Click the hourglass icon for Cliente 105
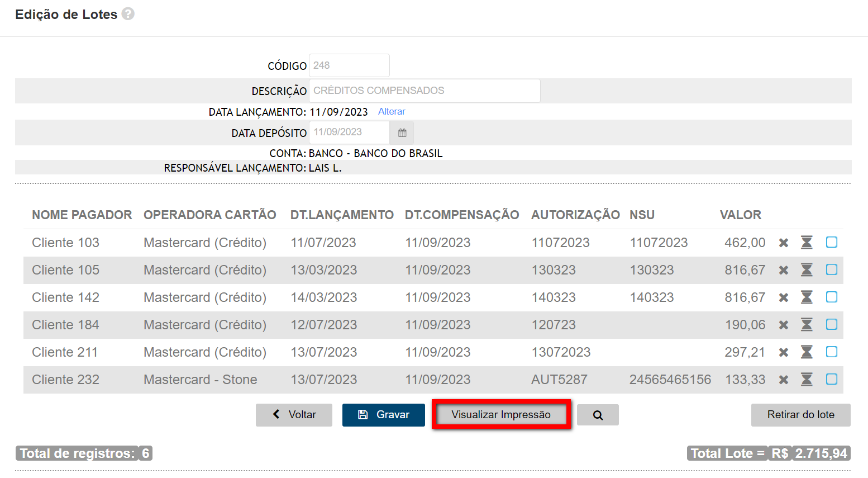868x478 pixels. tap(807, 270)
